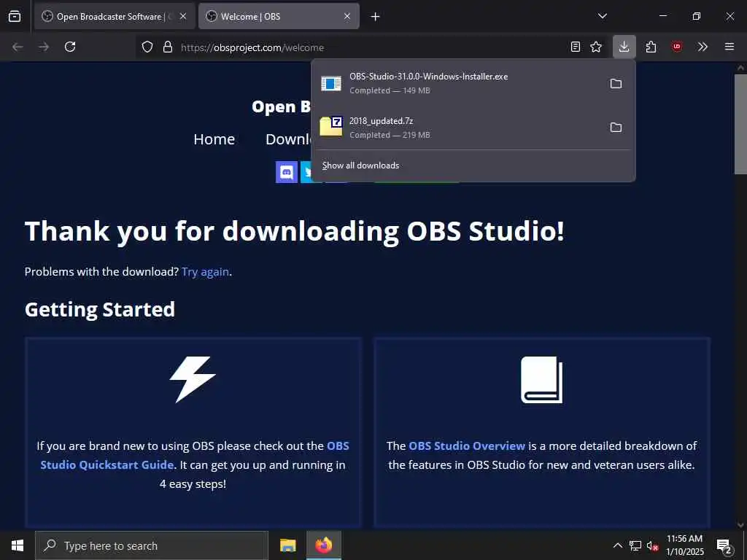Open network status tray icon
The height and width of the screenshot is (560, 747).
635,545
